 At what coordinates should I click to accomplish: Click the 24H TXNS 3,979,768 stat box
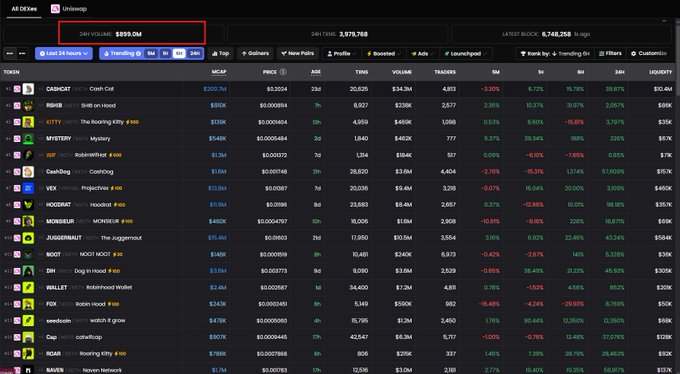click(x=337, y=34)
